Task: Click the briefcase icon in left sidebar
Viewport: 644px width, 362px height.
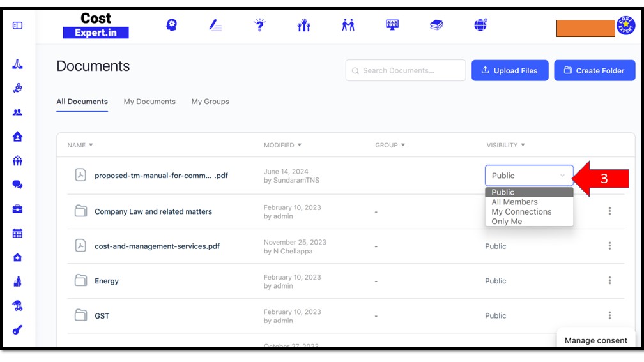Action: tap(18, 209)
